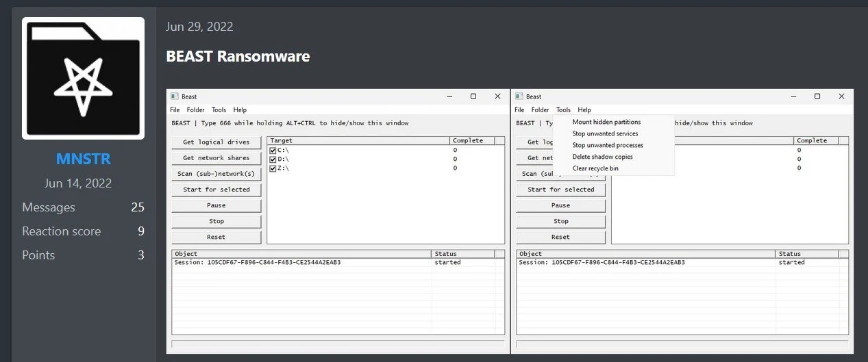The height and width of the screenshot is (362, 868).
Task: Maximize the left Beast window
Action: (473, 96)
